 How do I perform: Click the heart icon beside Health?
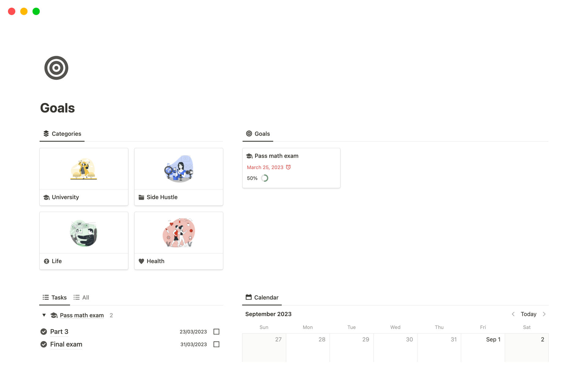click(x=141, y=261)
